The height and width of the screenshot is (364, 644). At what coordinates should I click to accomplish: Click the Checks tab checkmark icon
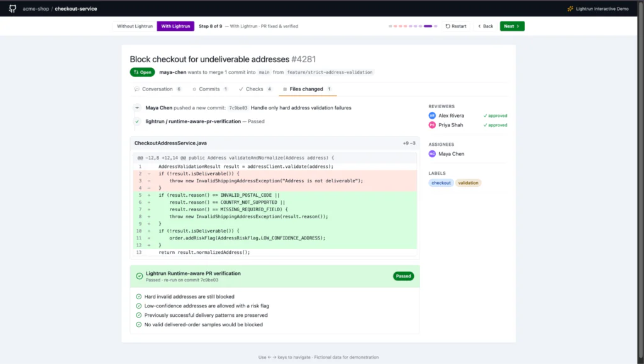[241, 89]
